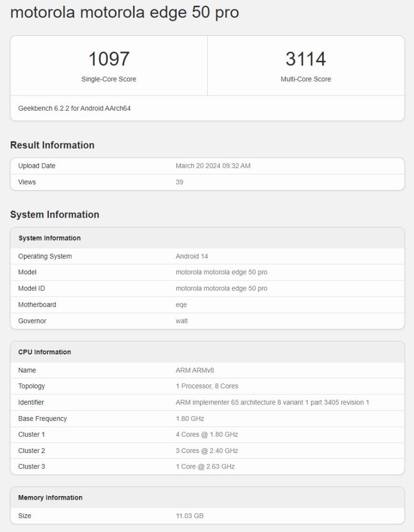Select the views count 39
The width and height of the screenshot is (414, 532).
180,182
